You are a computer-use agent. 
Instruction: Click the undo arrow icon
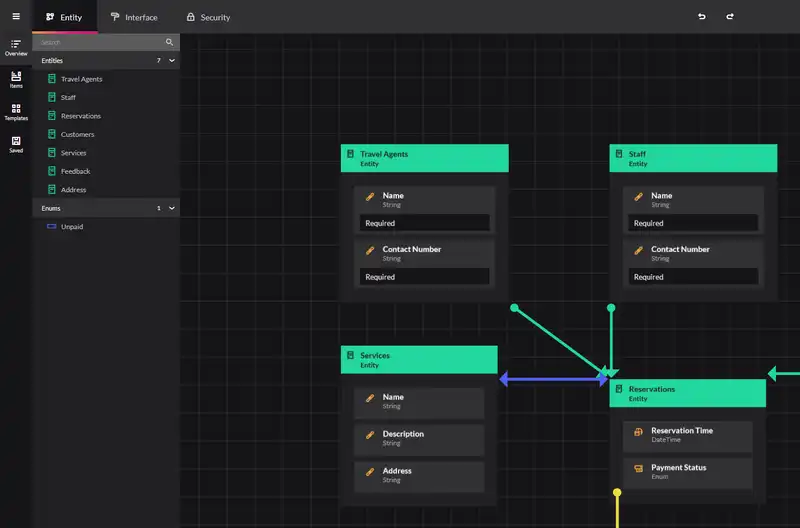(x=702, y=16)
